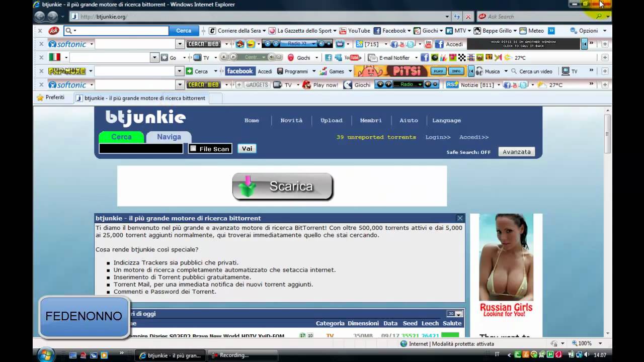Open RSS Notizie [811] feed
Screen dimensions: 644x362
click(470, 85)
